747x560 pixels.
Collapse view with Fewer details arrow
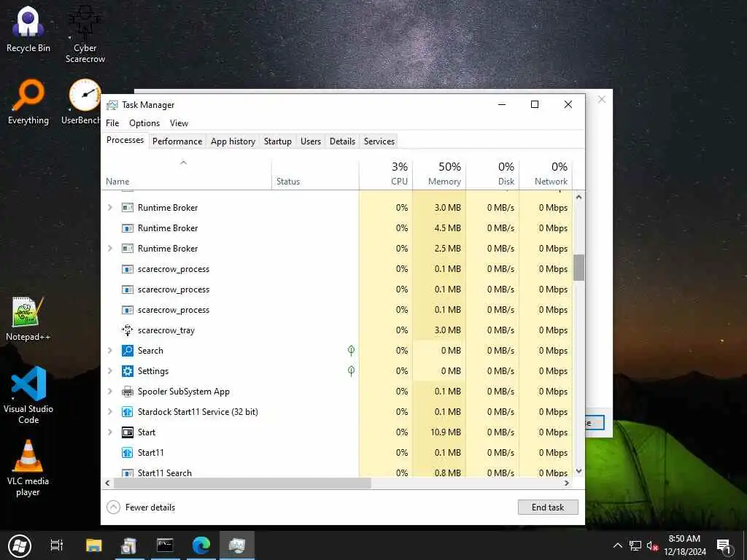pos(113,507)
